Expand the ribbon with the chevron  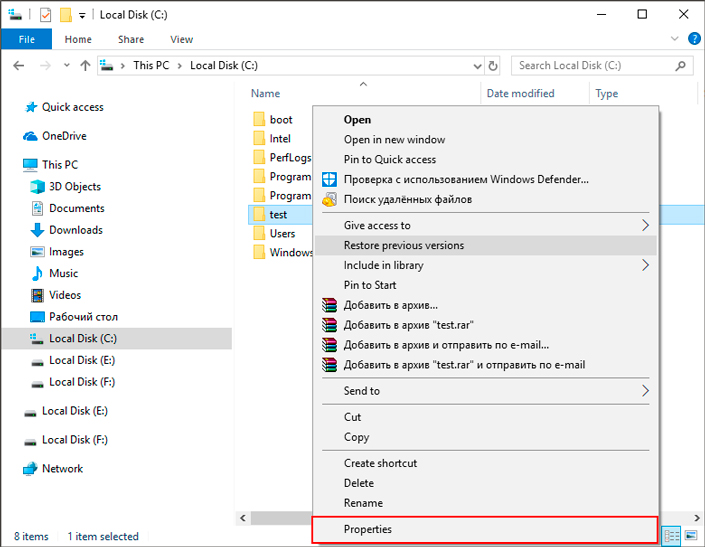[x=674, y=39]
